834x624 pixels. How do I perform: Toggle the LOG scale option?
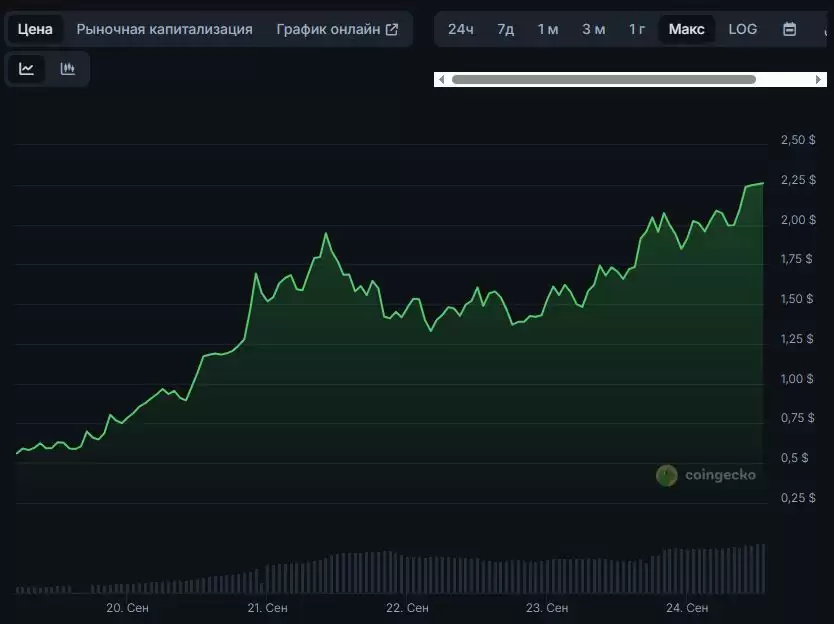(742, 29)
